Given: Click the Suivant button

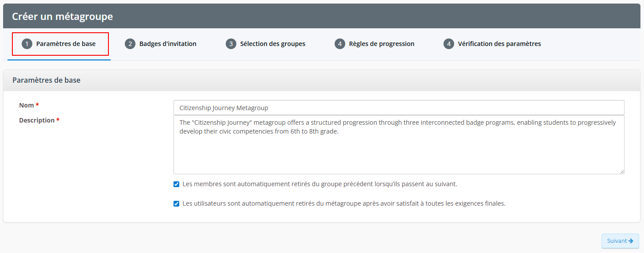Looking at the screenshot, I should [x=620, y=241].
